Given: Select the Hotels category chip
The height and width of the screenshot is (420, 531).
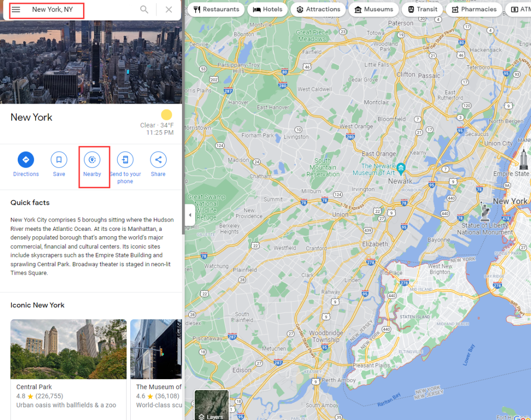Looking at the screenshot, I should 267,9.
